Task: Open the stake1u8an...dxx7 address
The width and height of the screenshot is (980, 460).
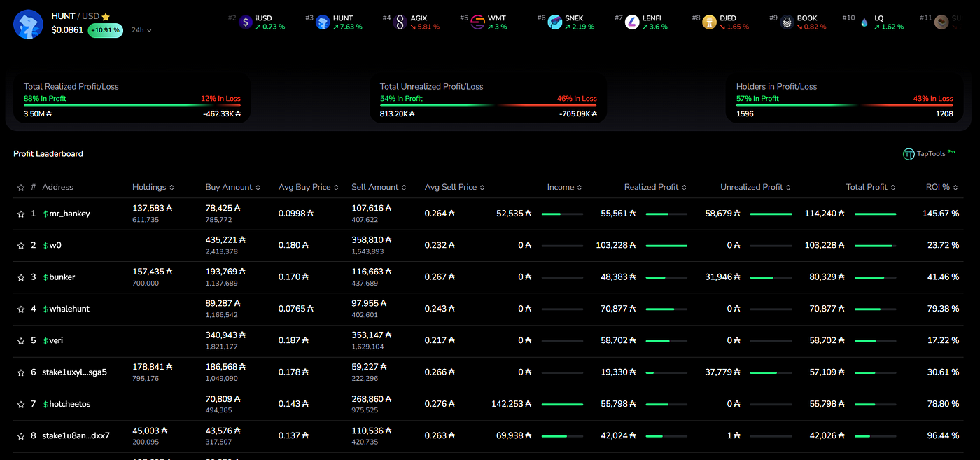Action: tap(76, 435)
